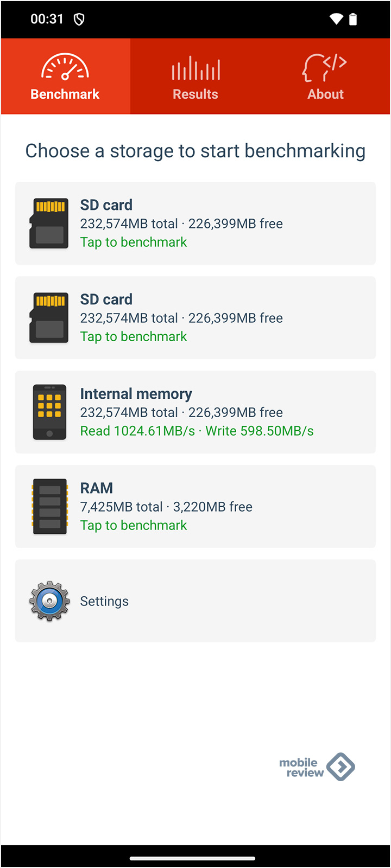This screenshot has height=868, width=391.
Task: Open the About tab label
Action: point(325,94)
